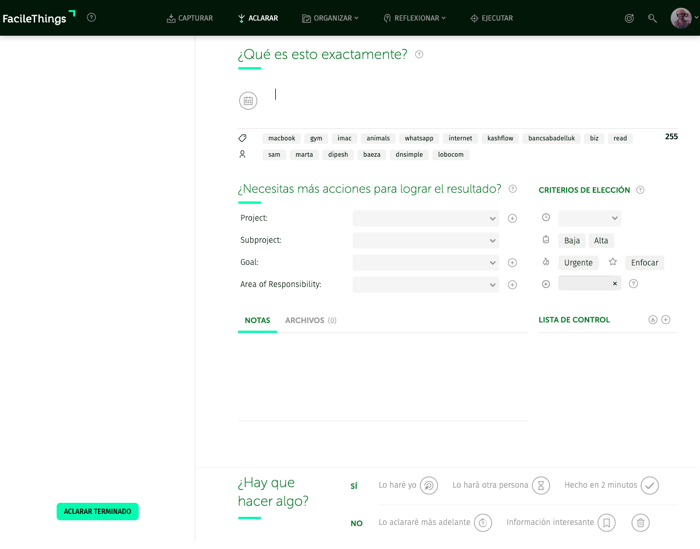Click the 'Hecho en 2 minutos' checkmark icon

649,485
